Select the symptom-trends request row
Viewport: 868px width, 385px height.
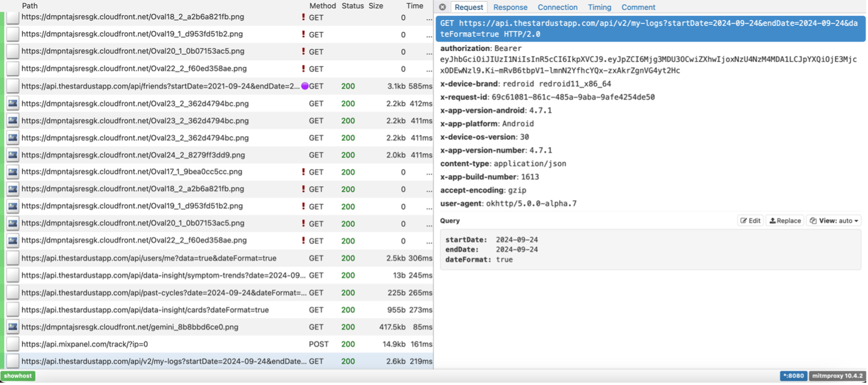click(164, 275)
